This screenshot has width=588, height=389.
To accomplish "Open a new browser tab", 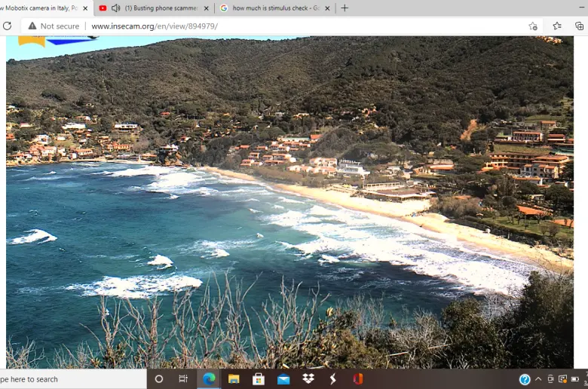I will (345, 8).
